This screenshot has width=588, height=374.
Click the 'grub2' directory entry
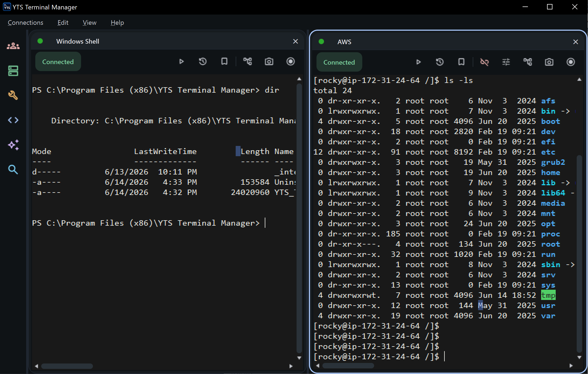point(553,162)
